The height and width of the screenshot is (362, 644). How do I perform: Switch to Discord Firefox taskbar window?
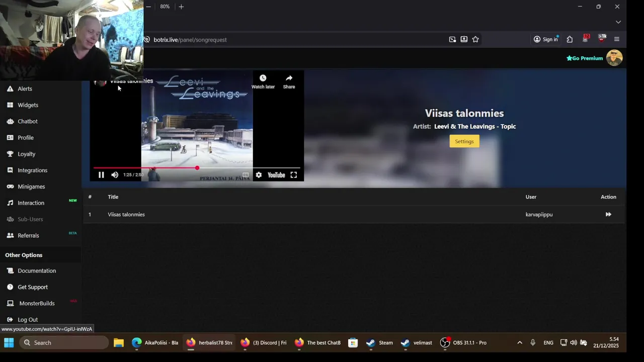(x=264, y=343)
